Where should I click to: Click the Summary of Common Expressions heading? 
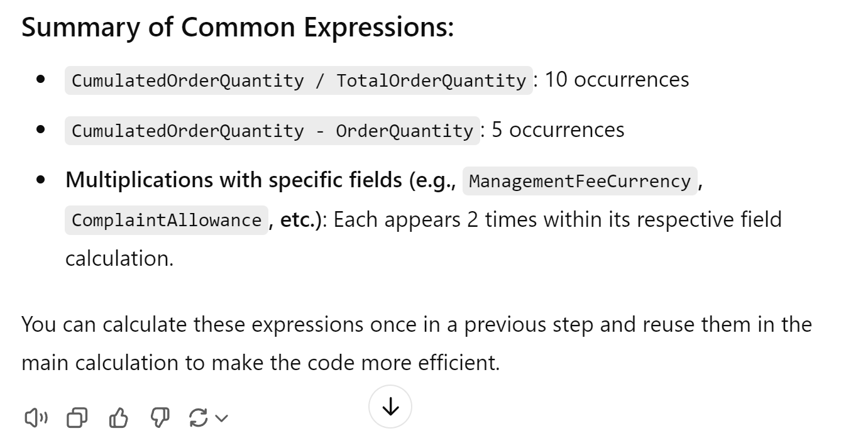click(x=238, y=28)
